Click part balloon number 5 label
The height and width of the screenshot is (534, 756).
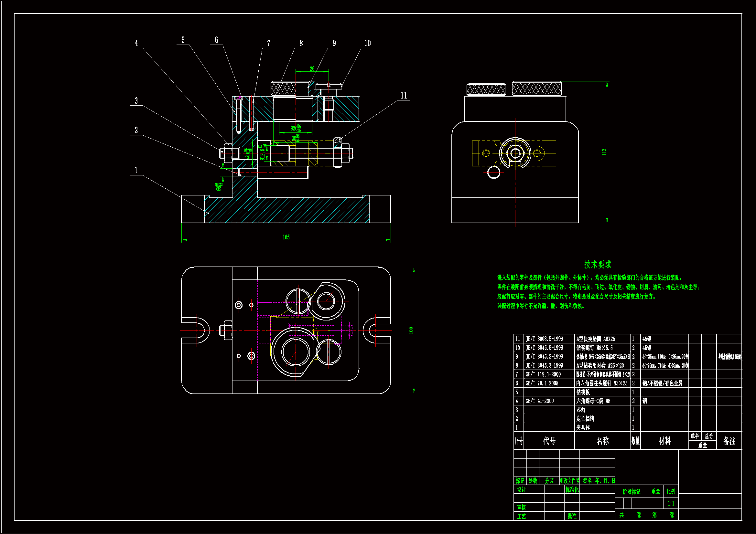[x=183, y=40]
